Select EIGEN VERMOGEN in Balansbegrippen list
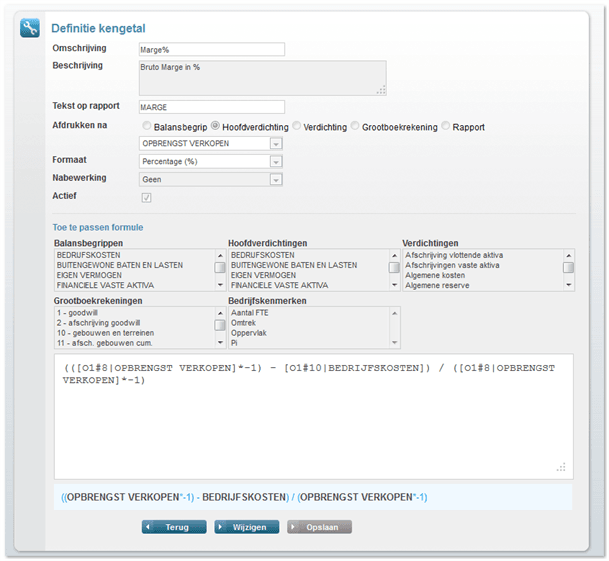This screenshot has width=609, height=561. [x=89, y=275]
